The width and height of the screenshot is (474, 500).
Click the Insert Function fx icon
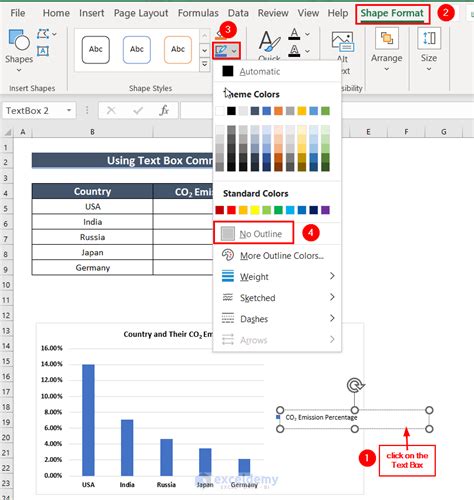[x=164, y=110]
